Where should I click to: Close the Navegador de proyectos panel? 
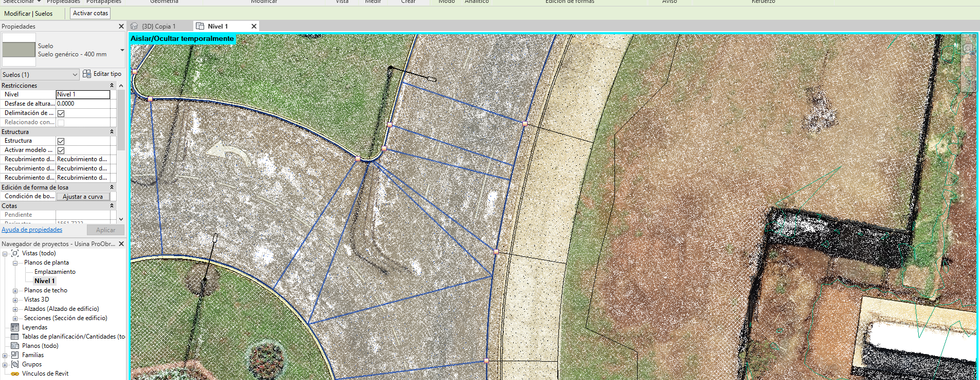pos(121,244)
